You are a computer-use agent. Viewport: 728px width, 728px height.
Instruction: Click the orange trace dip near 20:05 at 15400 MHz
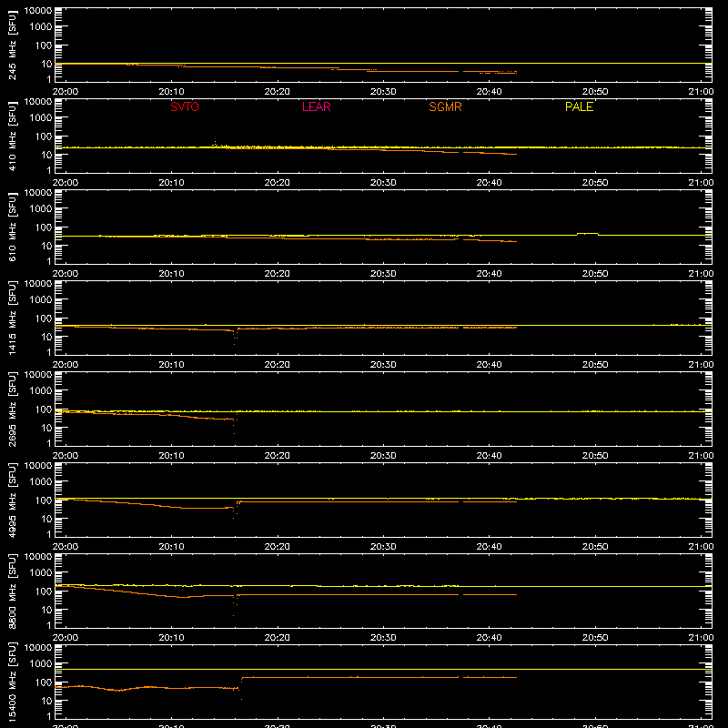[x=120, y=691]
